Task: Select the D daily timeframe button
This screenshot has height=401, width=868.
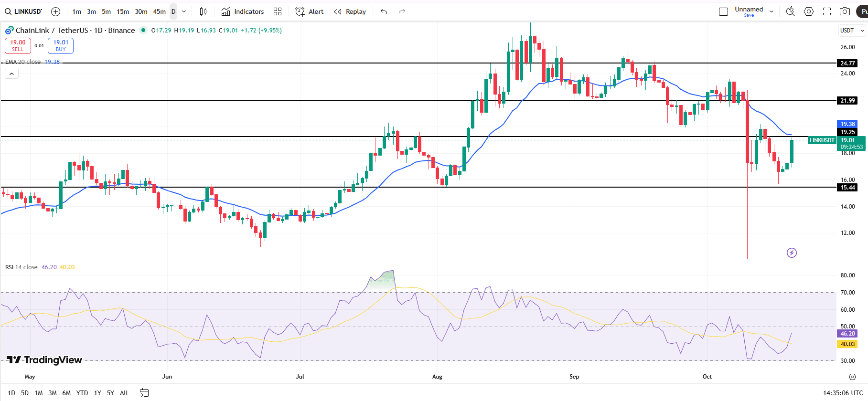Action: 173,11
